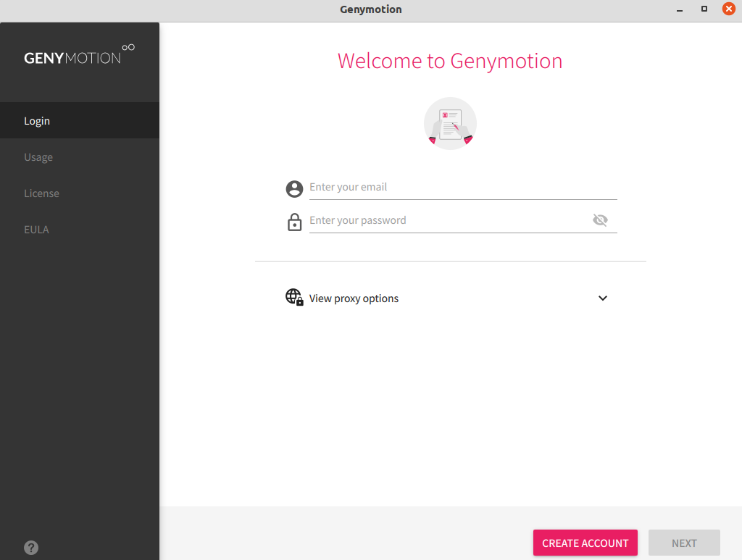The width and height of the screenshot is (742, 560).
Task: Click the globe proxy icon
Action: [x=294, y=298]
